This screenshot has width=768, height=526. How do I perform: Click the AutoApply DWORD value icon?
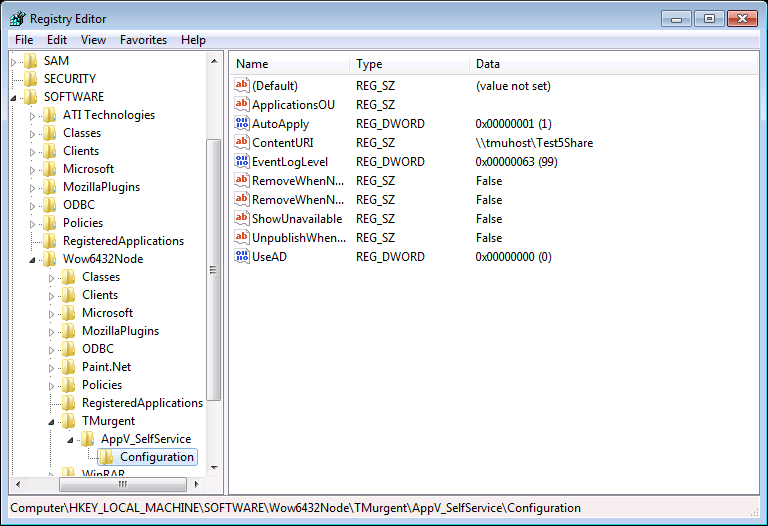point(241,124)
